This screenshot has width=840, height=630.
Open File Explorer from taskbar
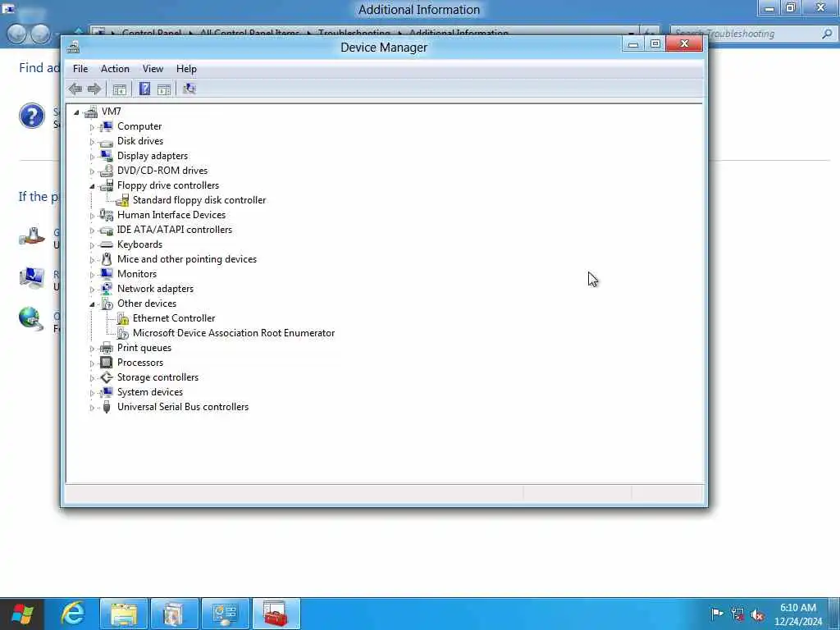124,614
